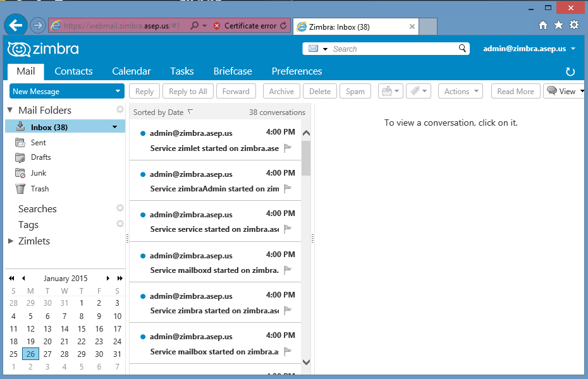This screenshot has width=588, height=379.
Task: Click the Archive button
Action: coord(281,92)
